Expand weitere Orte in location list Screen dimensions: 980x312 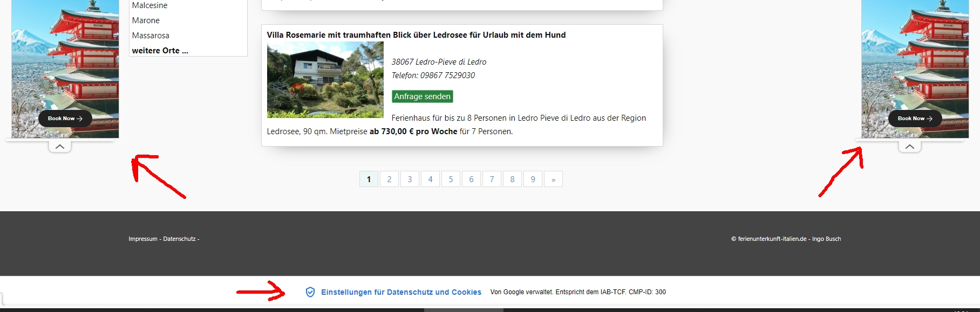coord(160,51)
